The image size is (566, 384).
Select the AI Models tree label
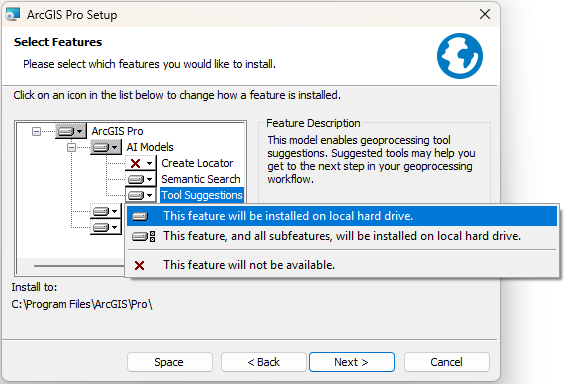(x=150, y=147)
